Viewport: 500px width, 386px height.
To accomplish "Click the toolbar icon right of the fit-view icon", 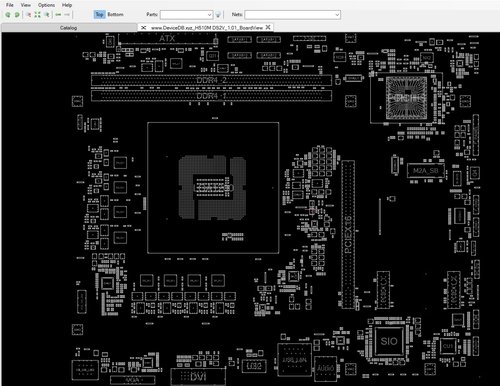I will click(47, 15).
